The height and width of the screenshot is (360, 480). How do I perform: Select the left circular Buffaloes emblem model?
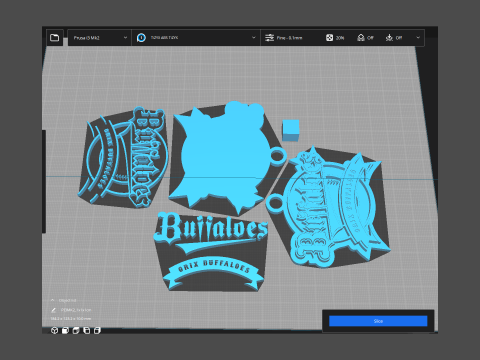coord(123,158)
